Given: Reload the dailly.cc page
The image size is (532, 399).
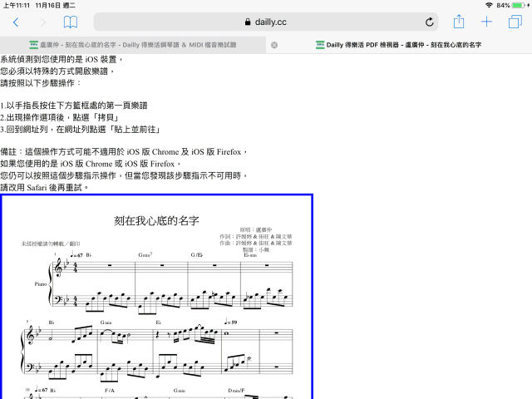Looking at the screenshot, I should pyautogui.click(x=429, y=22).
